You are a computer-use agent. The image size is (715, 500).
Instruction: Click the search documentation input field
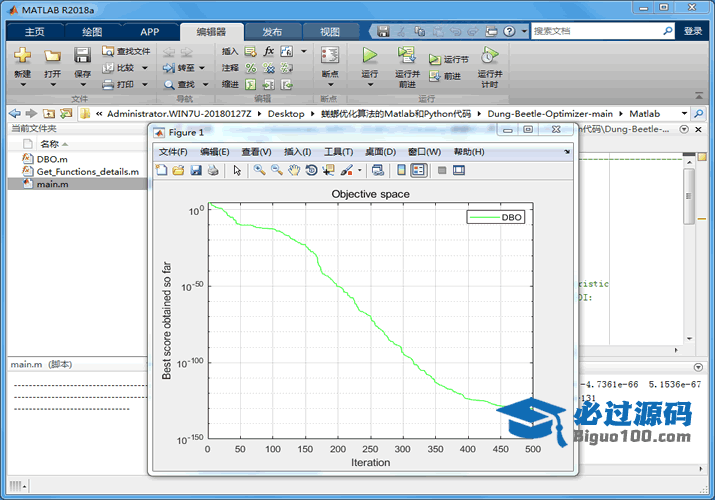pyautogui.click(x=596, y=31)
